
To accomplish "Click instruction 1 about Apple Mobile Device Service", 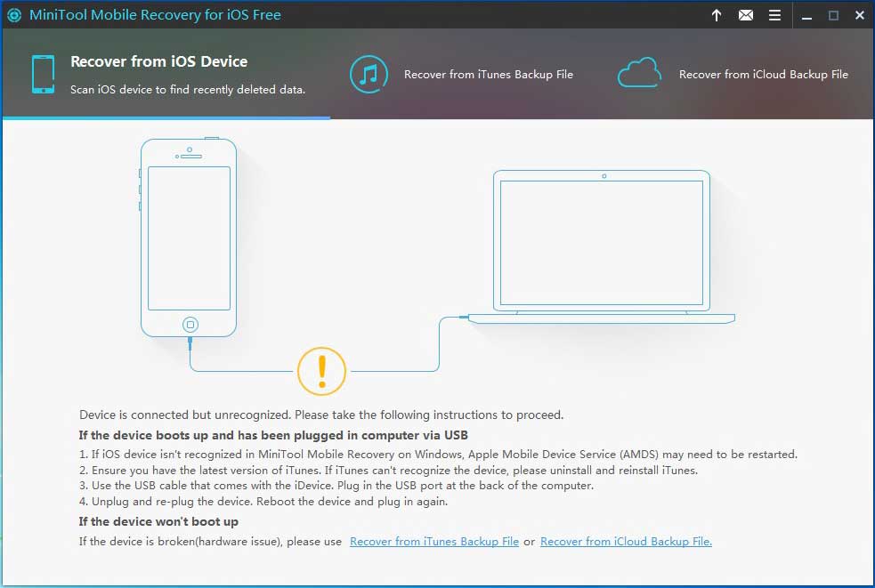I will (438, 454).
